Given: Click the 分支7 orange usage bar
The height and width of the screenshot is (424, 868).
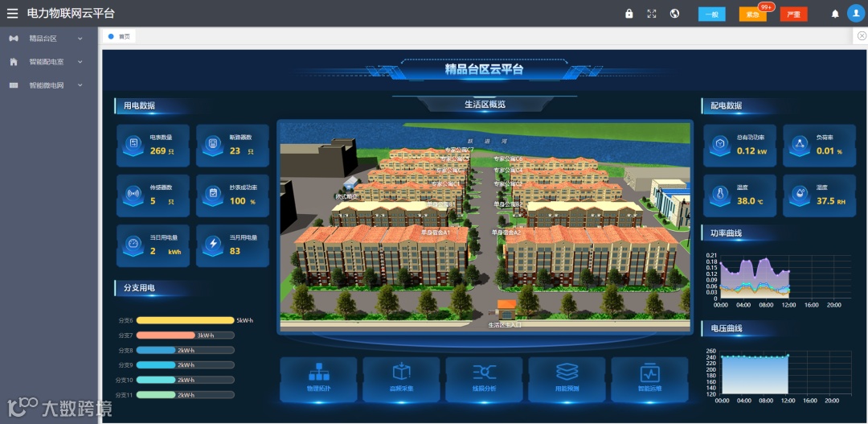Looking at the screenshot, I should [x=166, y=335].
